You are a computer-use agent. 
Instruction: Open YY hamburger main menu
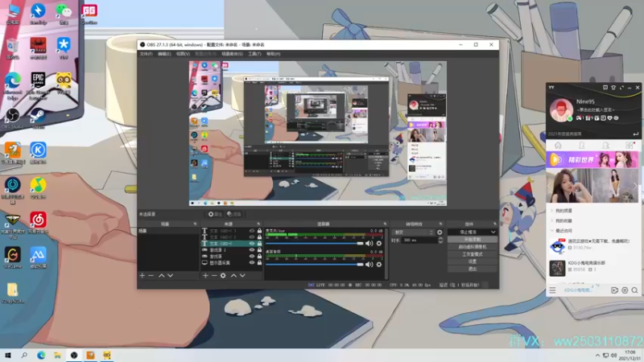click(x=552, y=290)
